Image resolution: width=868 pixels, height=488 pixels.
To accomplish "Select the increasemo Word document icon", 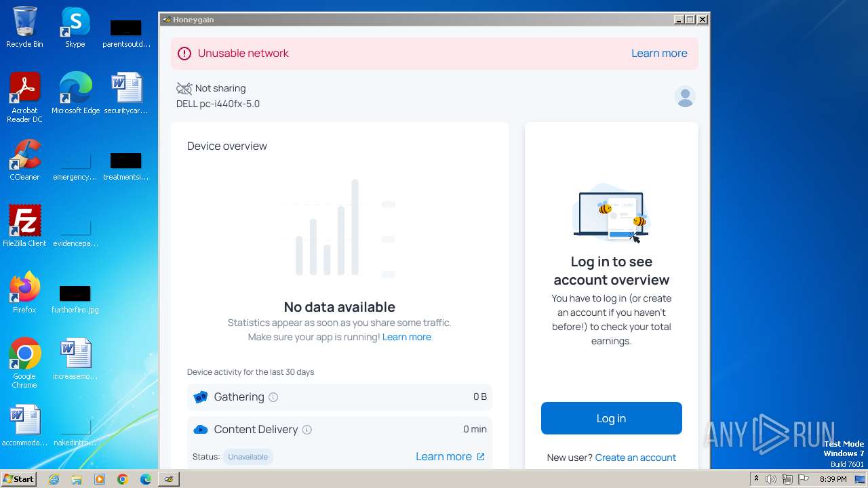I will click(75, 360).
